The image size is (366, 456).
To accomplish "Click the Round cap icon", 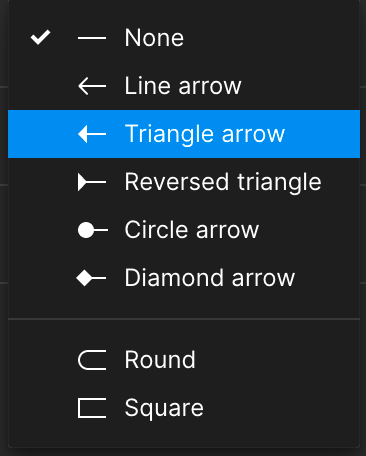I will point(92,360).
